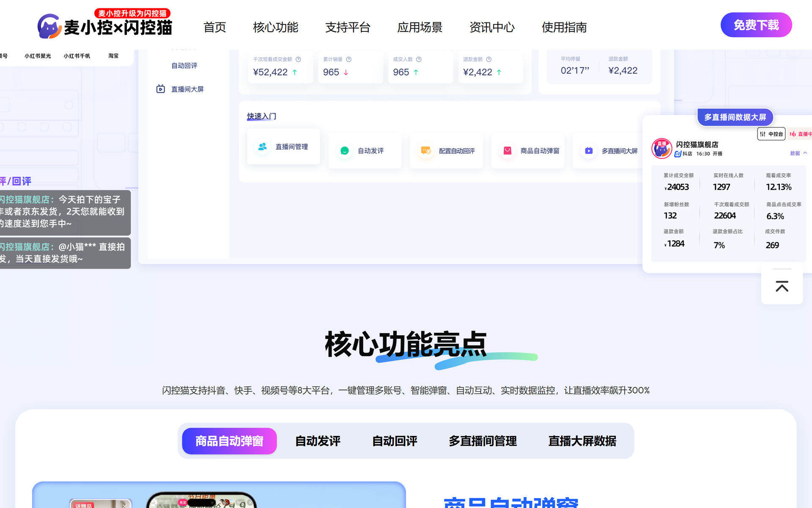The image size is (812, 508).
Task: Click the 闪控猫 cat logo icon
Action: (x=49, y=26)
